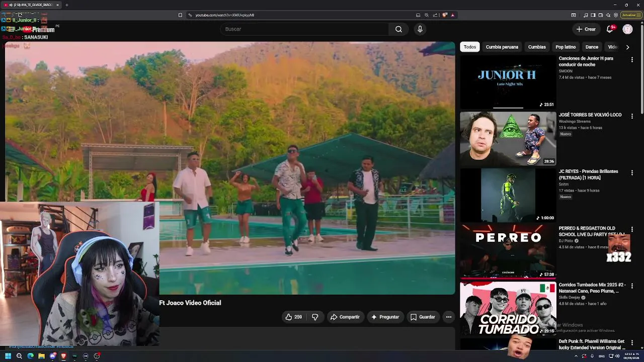Open YouTube notifications bell

click(x=610, y=29)
